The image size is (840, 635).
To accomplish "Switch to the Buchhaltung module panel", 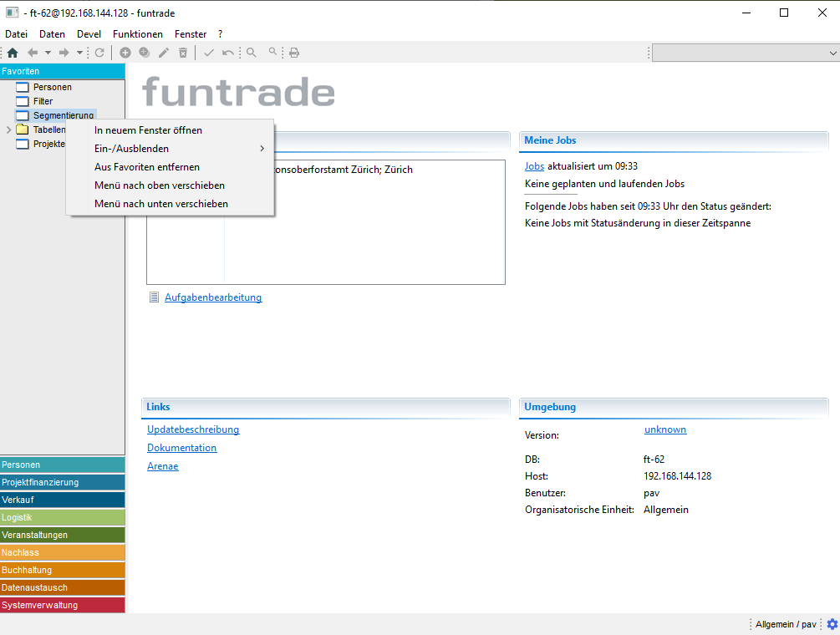I will [x=63, y=570].
